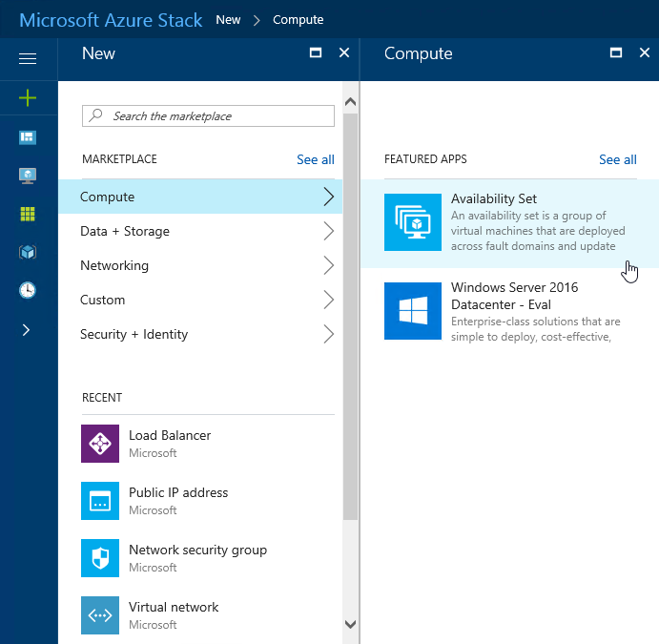Open the hamburger menu in sidebar
The image size is (659, 644).
point(28,58)
